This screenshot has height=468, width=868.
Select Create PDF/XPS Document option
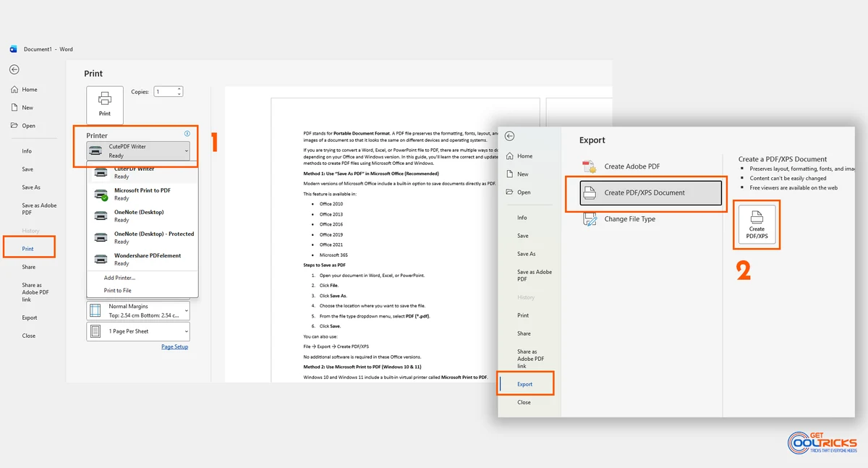(x=651, y=192)
